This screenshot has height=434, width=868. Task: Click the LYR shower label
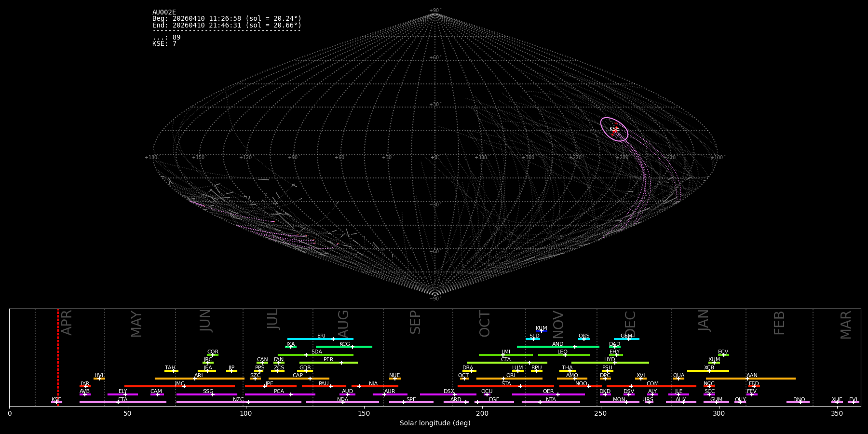pos(85,384)
